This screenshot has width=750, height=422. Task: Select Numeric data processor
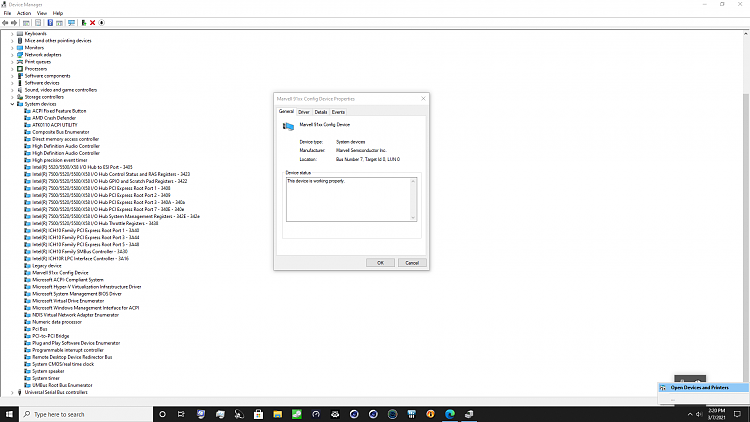[x=57, y=322]
